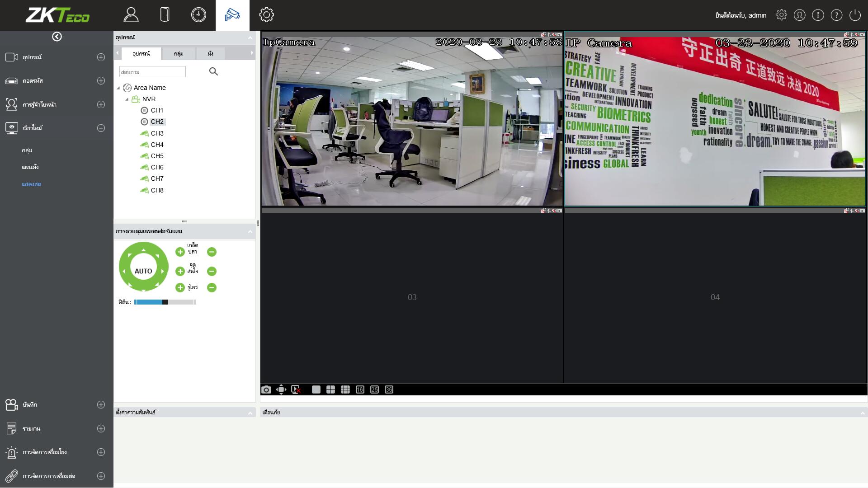Open the video surveillance module icon
Image resolution: width=868 pixels, height=488 pixels.
click(232, 15)
